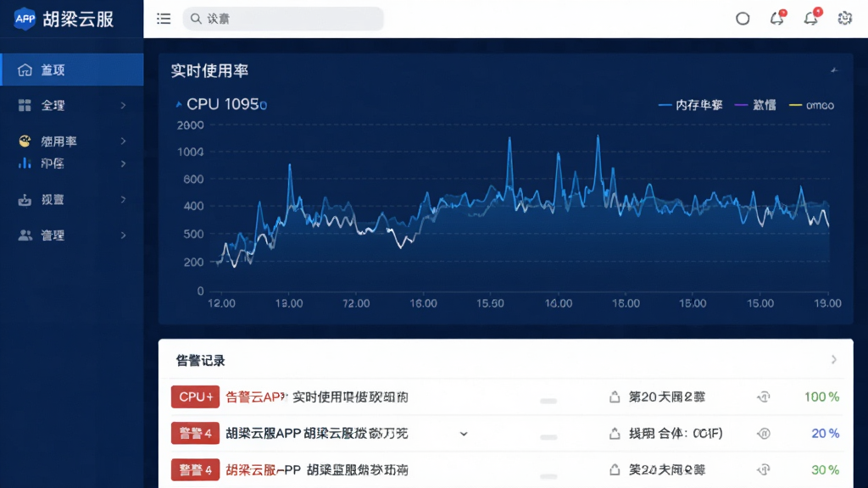This screenshot has width=868, height=488.
Task: Click the circle icon in the top bar
Action: click(743, 19)
